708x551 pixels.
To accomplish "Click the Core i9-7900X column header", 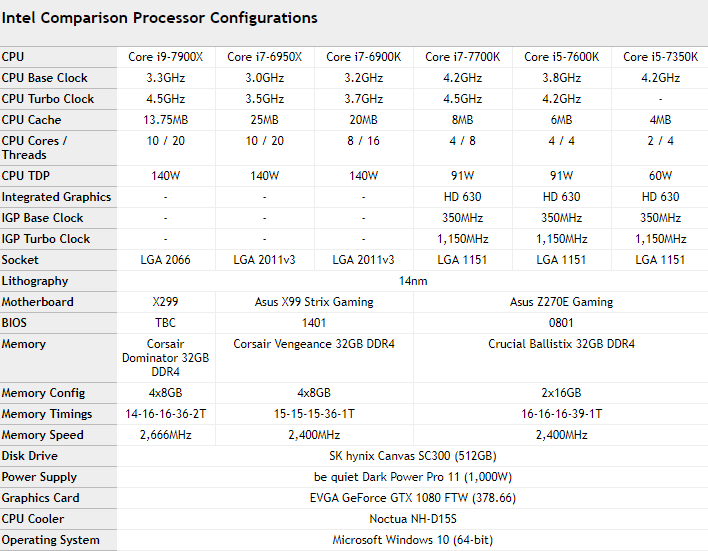I will coord(166,57).
